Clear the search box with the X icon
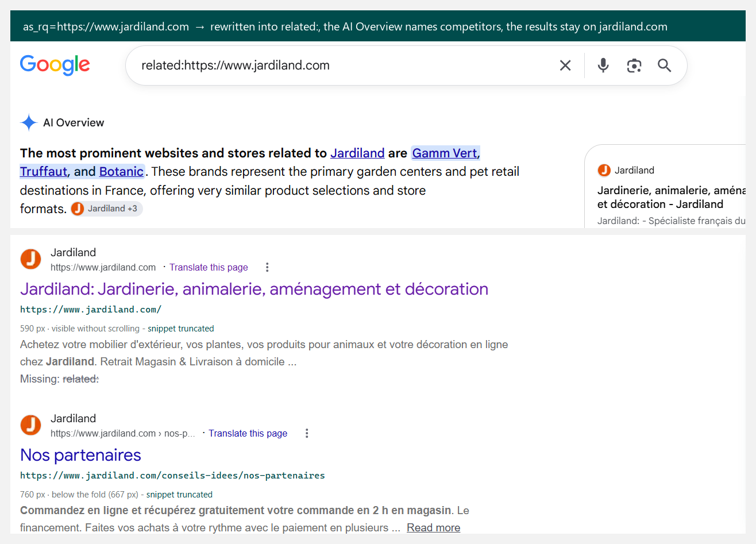Image resolution: width=756 pixels, height=544 pixels. click(565, 65)
